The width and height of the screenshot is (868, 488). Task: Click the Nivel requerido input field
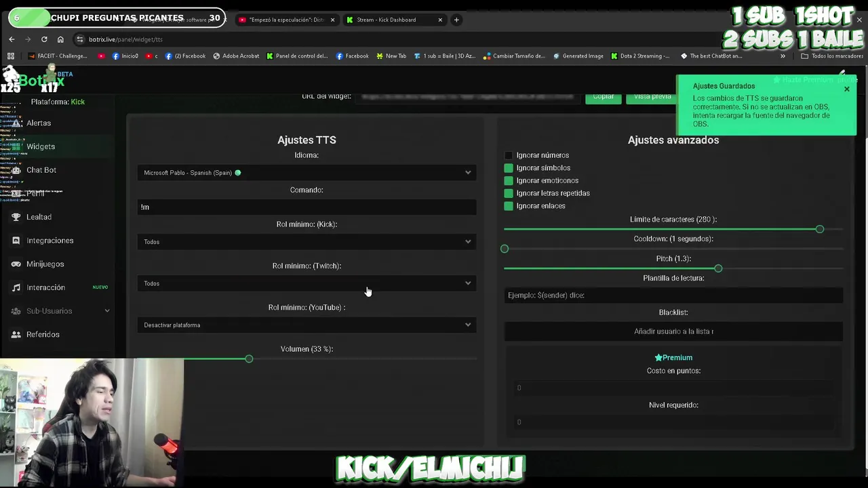(x=673, y=422)
